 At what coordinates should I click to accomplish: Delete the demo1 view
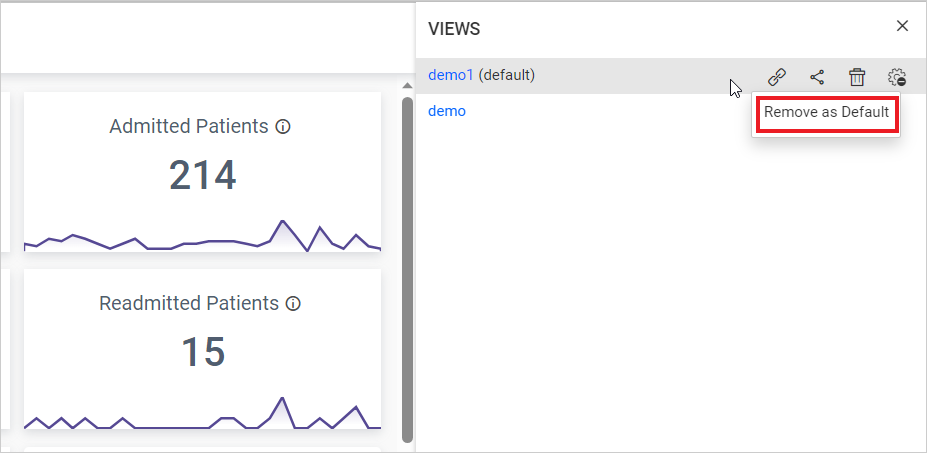[x=857, y=77]
